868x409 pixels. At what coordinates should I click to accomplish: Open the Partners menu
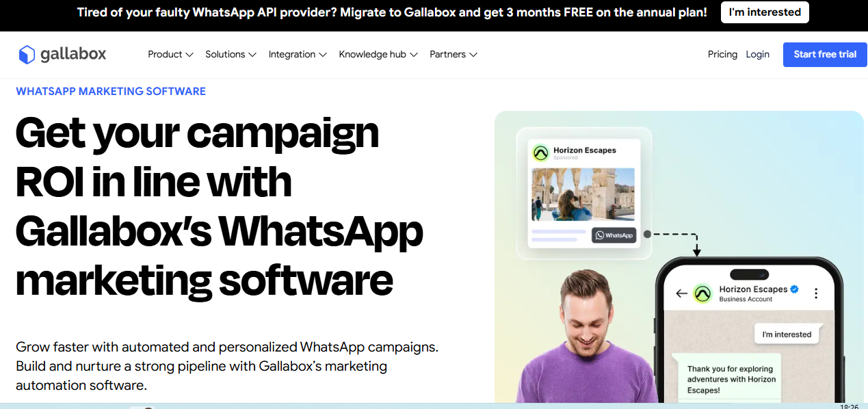453,54
